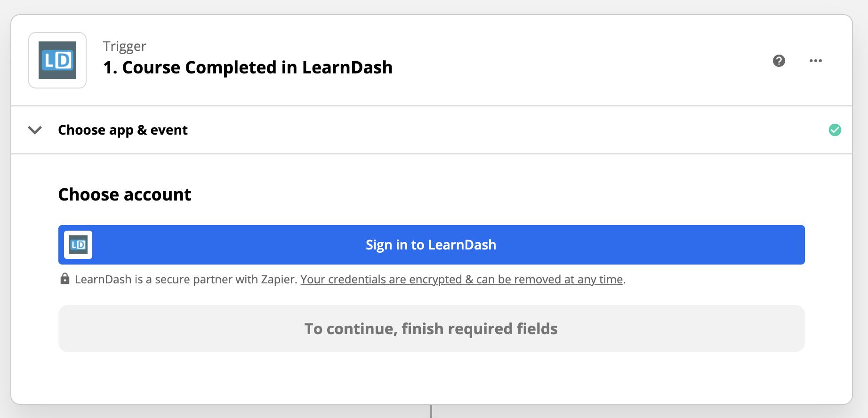Select the 'can be removed at any time' link text
This screenshot has height=418, width=868.
pos(550,280)
